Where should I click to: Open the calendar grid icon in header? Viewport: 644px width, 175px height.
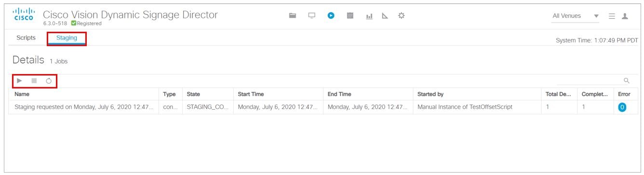tap(350, 15)
